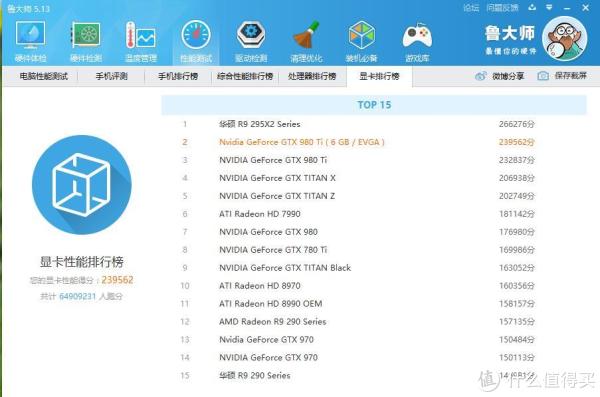Switch to the 手机评测 tab

pos(111,76)
